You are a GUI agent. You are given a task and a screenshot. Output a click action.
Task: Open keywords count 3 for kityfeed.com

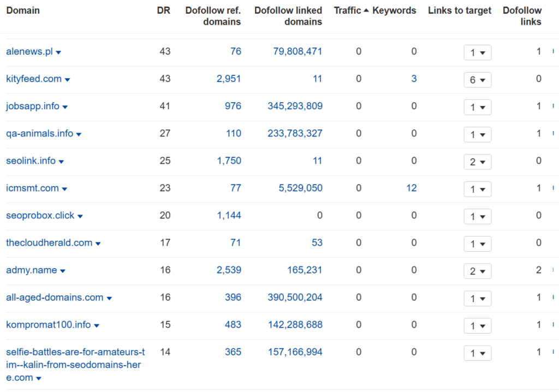point(414,79)
